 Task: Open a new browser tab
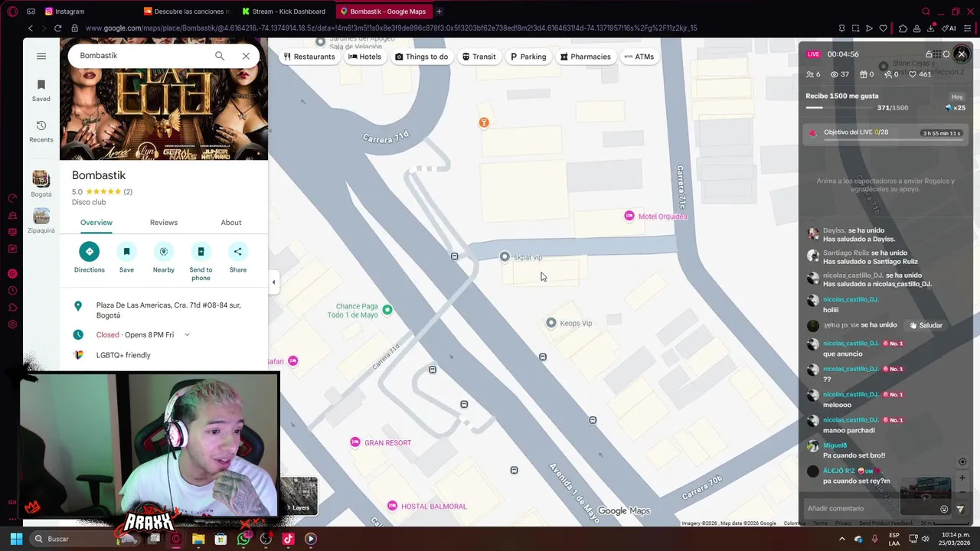(x=439, y=11)
